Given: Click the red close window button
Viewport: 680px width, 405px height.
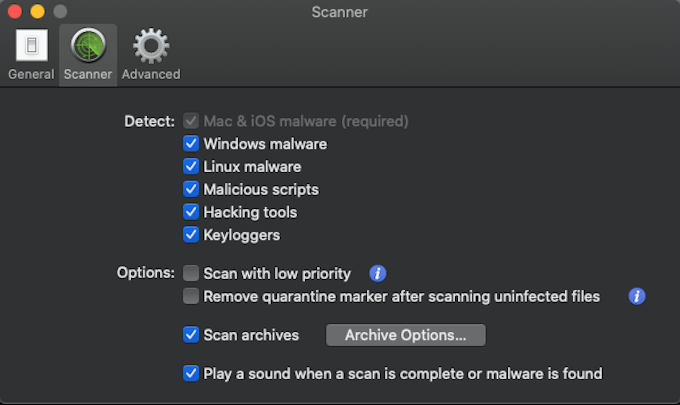Looking at the screenshot, I should [15, 11].
